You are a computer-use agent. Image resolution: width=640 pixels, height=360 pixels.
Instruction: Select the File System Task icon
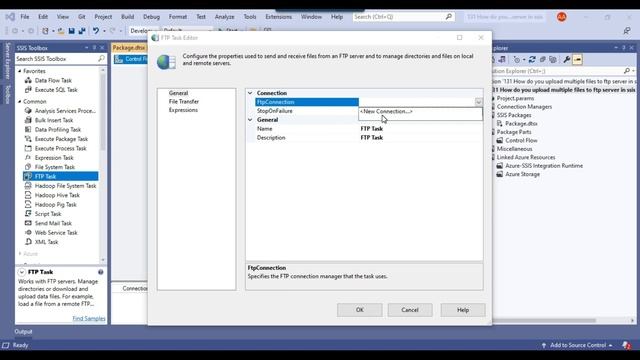click(x=28, y=167)
